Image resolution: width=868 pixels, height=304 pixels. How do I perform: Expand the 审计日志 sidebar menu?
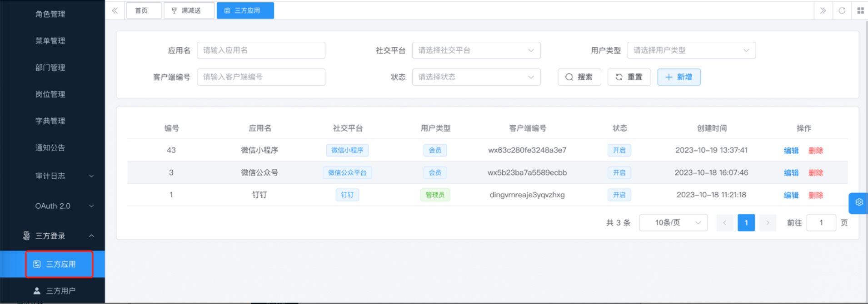pyautogui.click(x=64, y=176)
